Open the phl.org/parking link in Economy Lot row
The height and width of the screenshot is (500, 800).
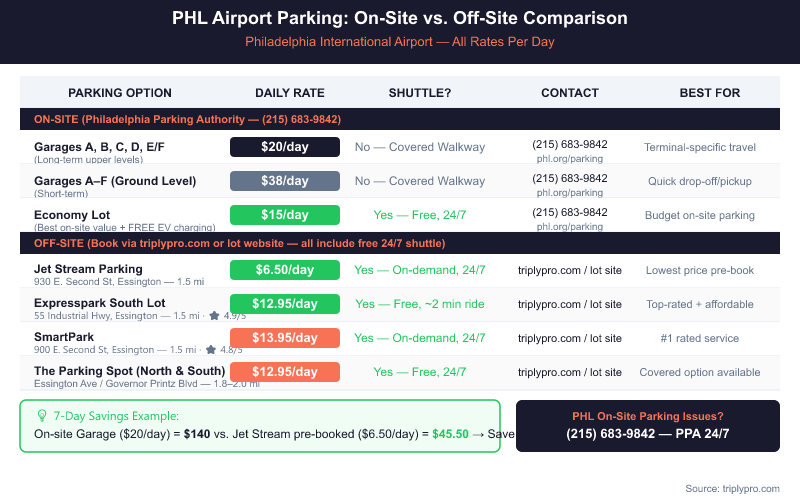[x=570, y=227]
